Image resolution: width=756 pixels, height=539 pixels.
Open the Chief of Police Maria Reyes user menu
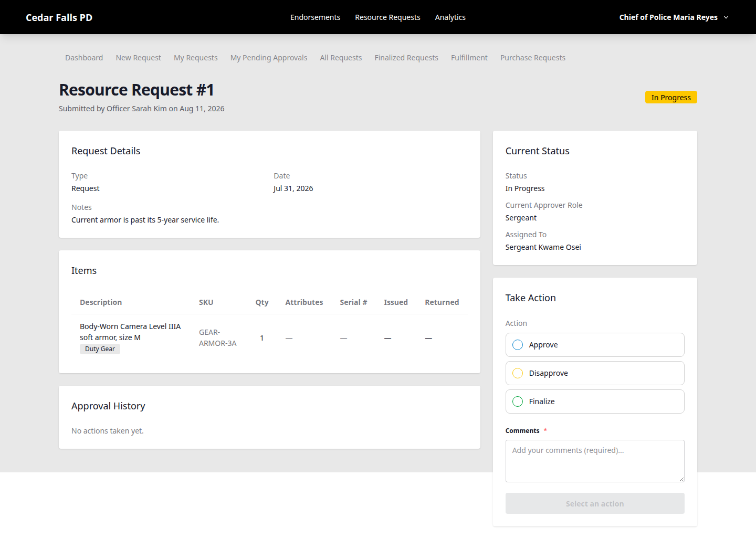pos(674,17)
